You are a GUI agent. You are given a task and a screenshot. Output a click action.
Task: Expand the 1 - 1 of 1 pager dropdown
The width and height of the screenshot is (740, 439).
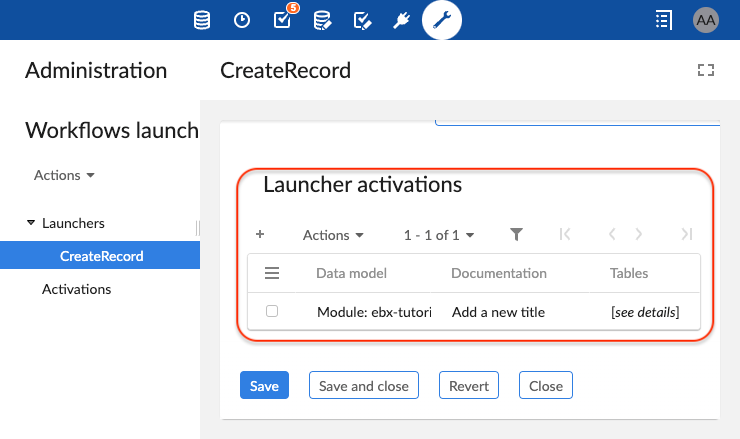click(x=438, y=235)
